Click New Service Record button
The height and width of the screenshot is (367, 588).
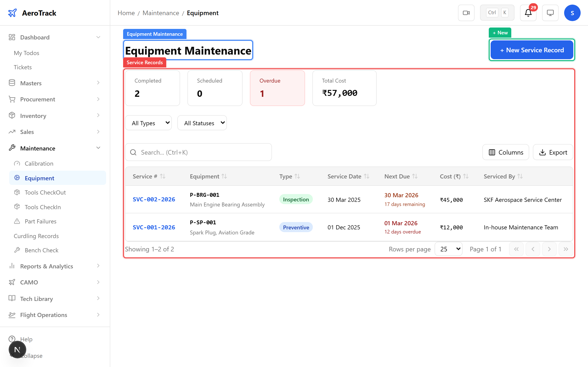click(532, 50)
